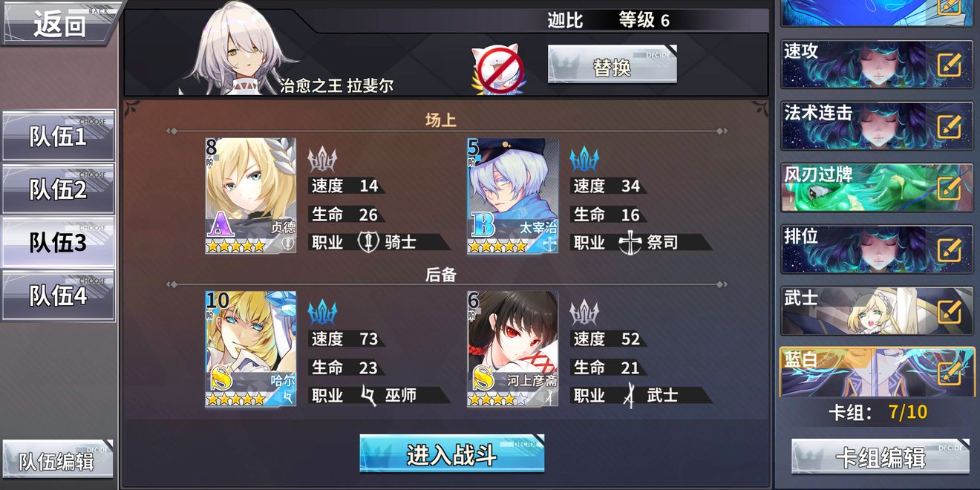Open 队伍编辑 team editor
Image resolution: width=980 pixels, height=490 pixels.
coord(58,460)
